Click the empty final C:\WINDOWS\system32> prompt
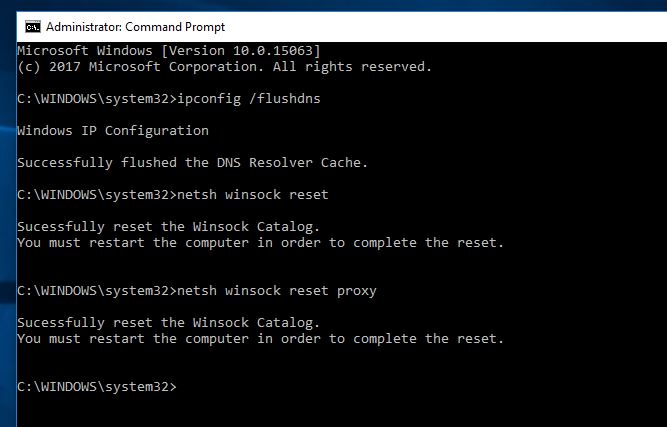This screenshot has width=667, height=427. [97, 387]
